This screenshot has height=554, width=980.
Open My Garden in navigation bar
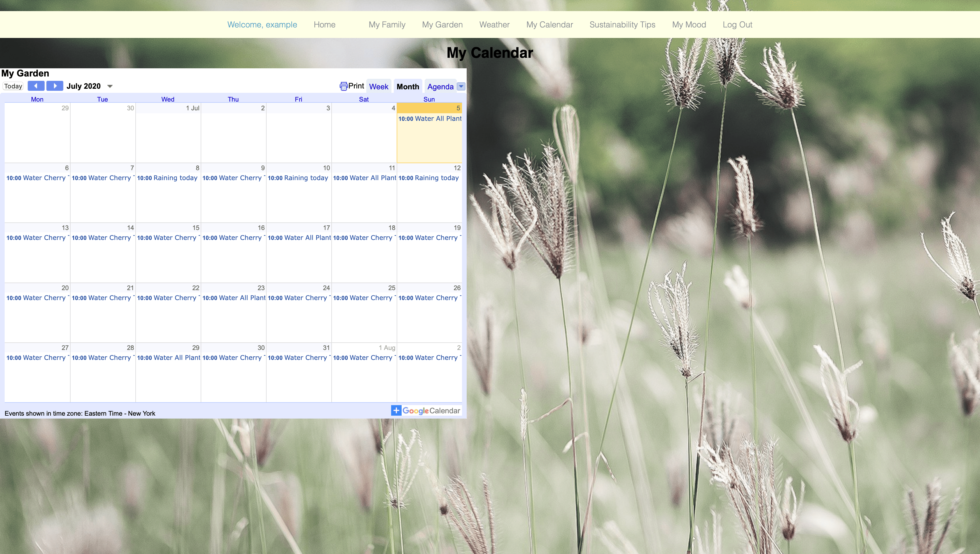coord(442,25)
